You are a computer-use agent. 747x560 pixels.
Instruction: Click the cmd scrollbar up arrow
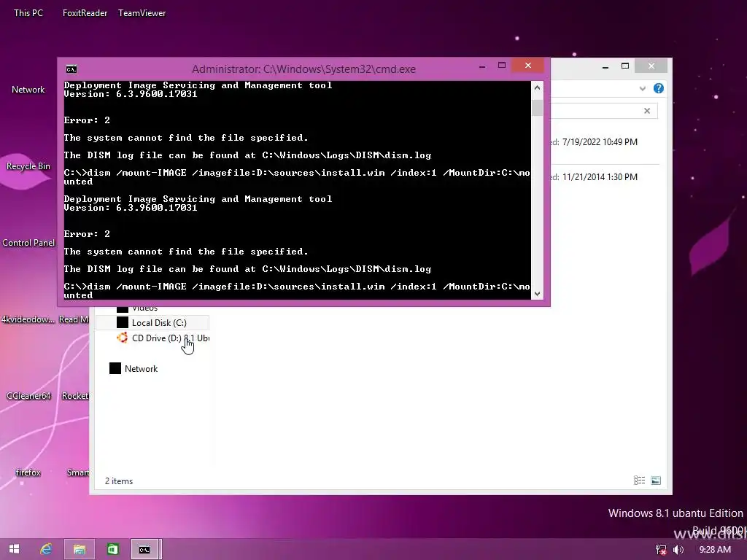tap(538, 87)
